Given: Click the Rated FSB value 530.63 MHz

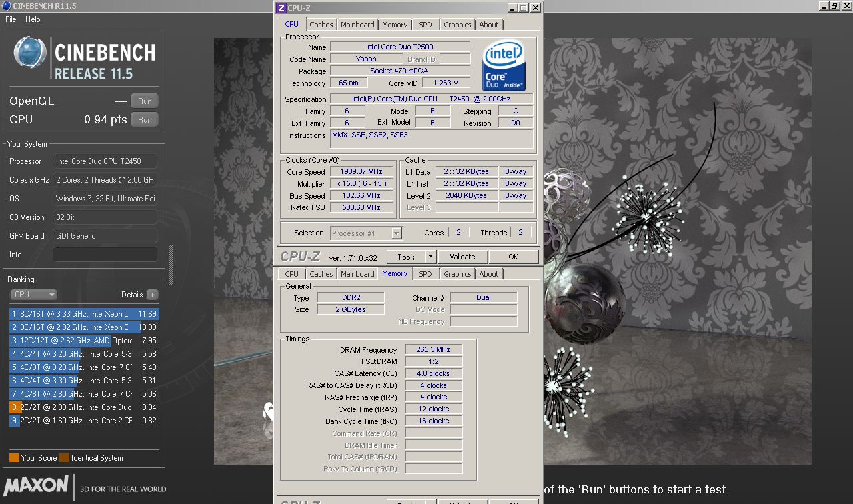Looking at the screenshot, I should coord(361,208).
